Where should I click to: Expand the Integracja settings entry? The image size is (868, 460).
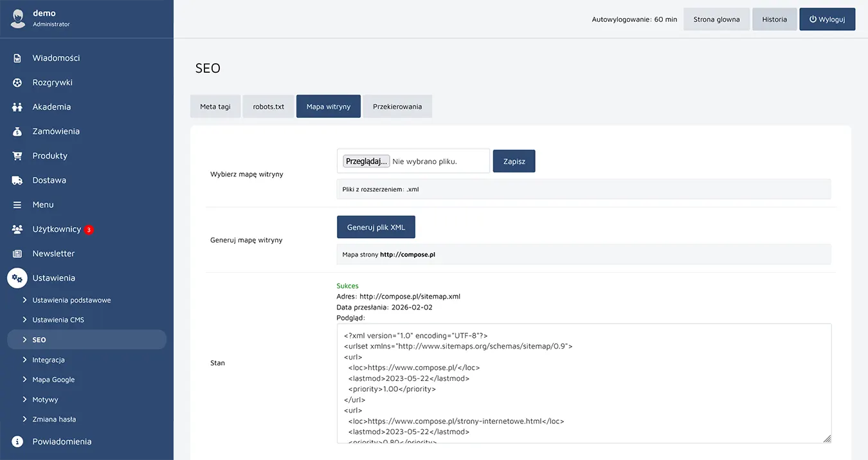coord(48,360)
